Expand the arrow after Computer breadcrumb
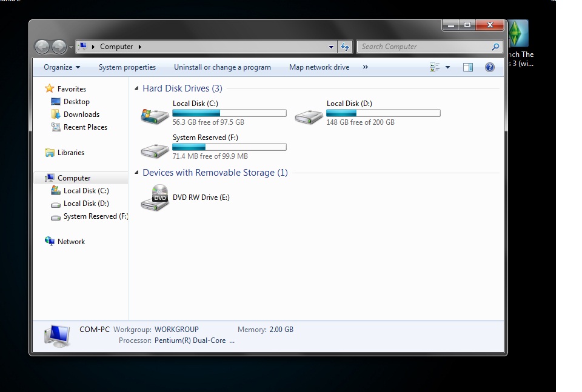 (x=140, y=47)
